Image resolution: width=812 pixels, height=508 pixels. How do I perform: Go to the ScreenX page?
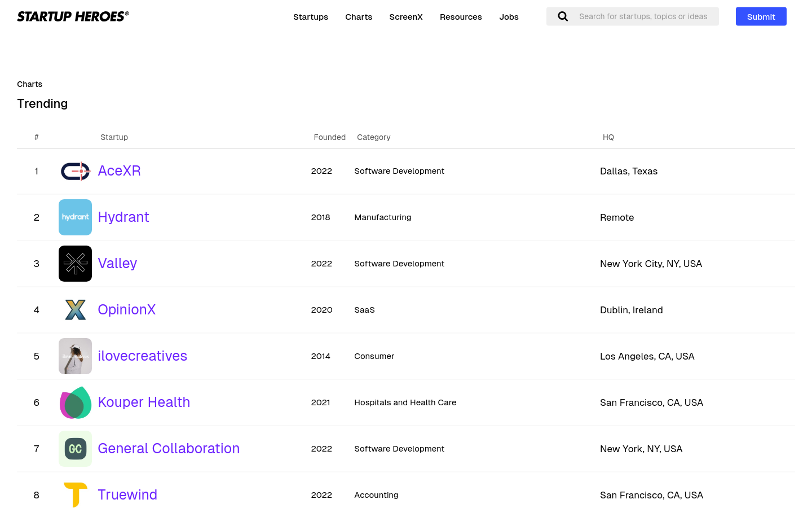coord(406,17)
